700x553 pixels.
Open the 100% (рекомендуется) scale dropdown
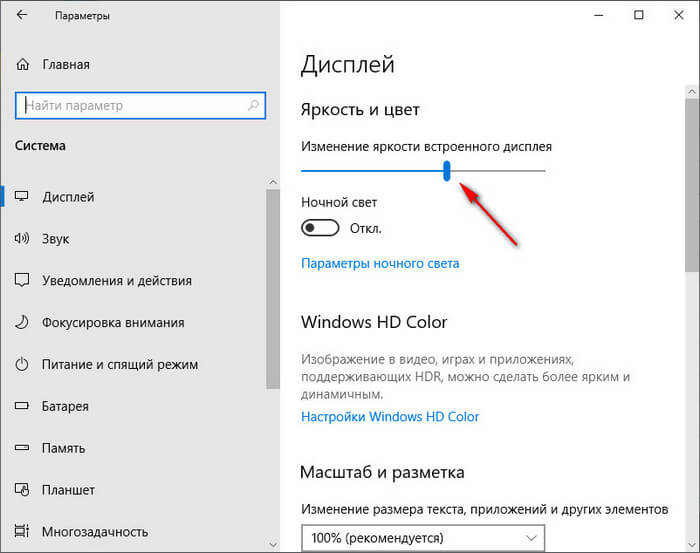coord(423,538)
